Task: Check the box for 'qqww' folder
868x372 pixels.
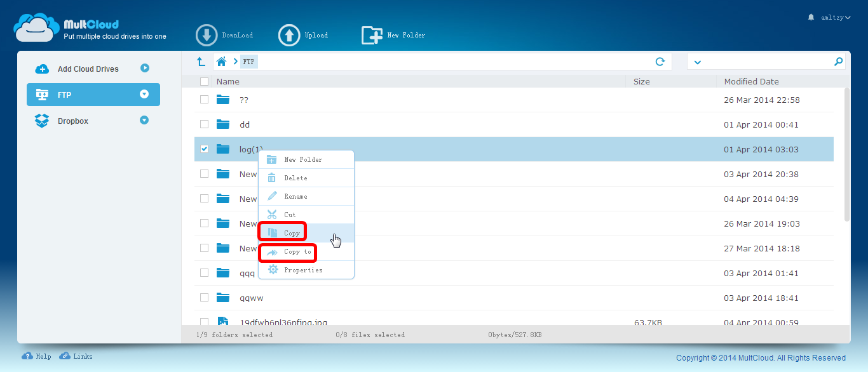Action: [204, 298]
